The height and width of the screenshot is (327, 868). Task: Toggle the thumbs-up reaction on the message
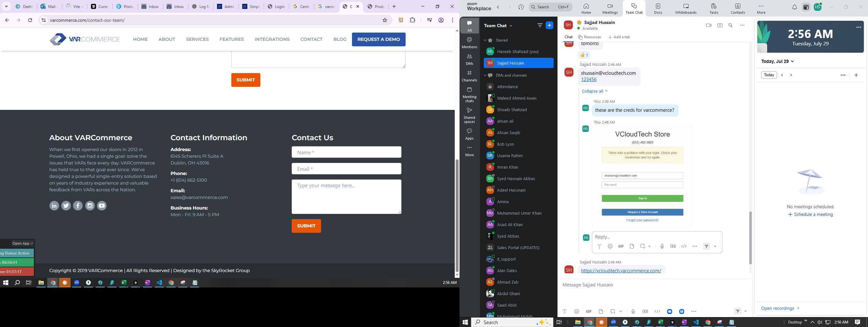point(584,55)
